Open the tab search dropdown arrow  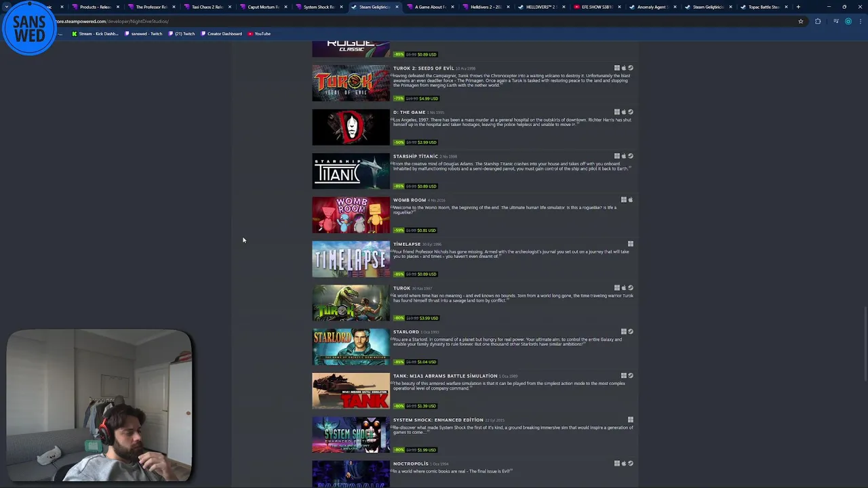click(7, 7)
